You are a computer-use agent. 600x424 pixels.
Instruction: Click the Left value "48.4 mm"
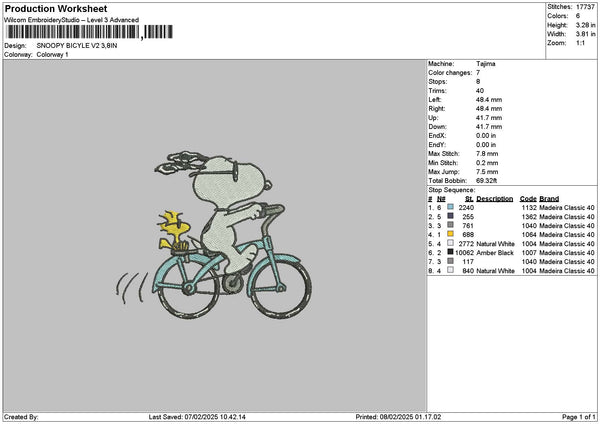pyautogui.click(x=489, y=100)
